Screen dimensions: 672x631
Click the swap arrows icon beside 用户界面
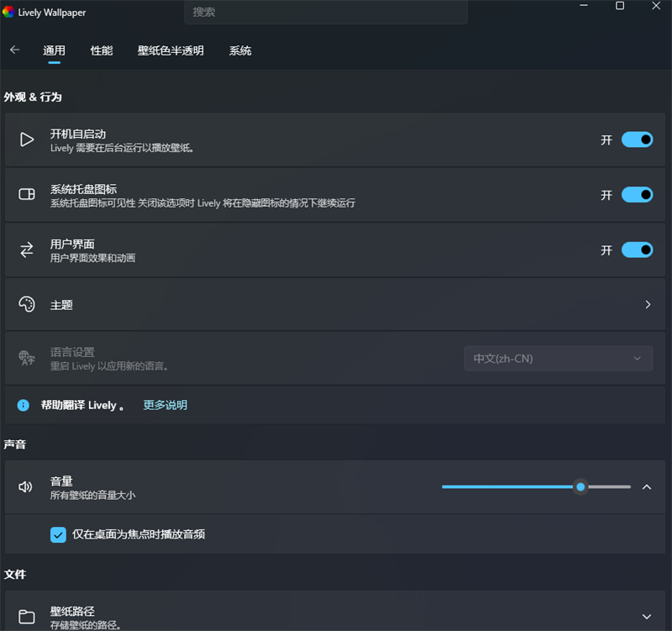pyautogui.click(x=27, y=250)
